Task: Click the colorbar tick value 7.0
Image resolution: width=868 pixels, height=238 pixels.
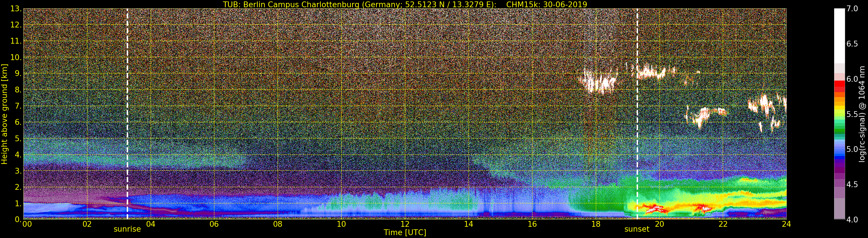Action: tap(852, 9)
